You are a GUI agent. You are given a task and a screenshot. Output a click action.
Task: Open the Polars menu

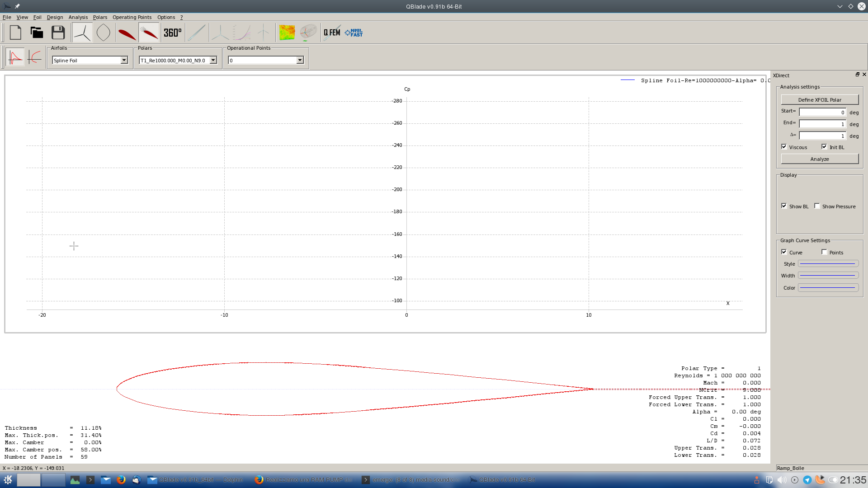[x=100, y=17]
